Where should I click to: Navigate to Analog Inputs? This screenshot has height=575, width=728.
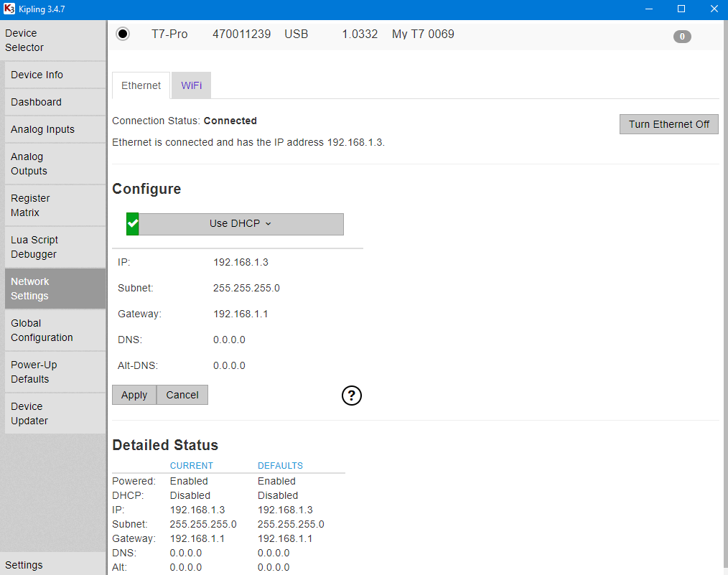[42, 129]
